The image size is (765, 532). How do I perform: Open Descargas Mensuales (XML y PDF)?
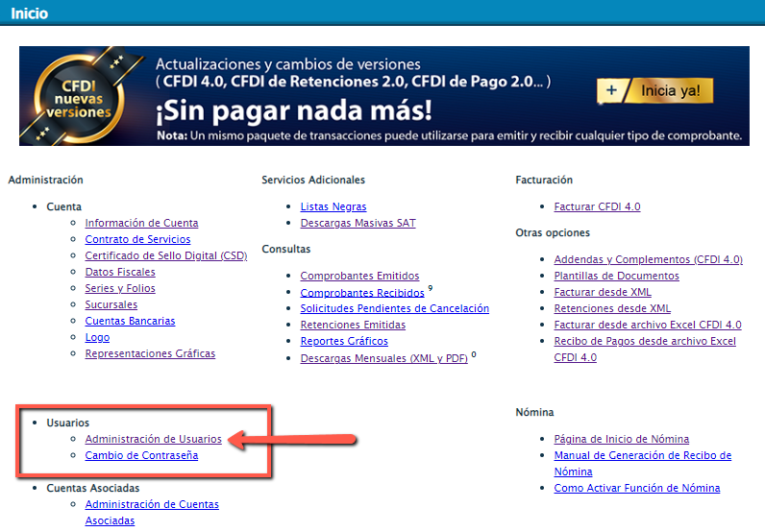pyautogui.click(x=384, y=358)
